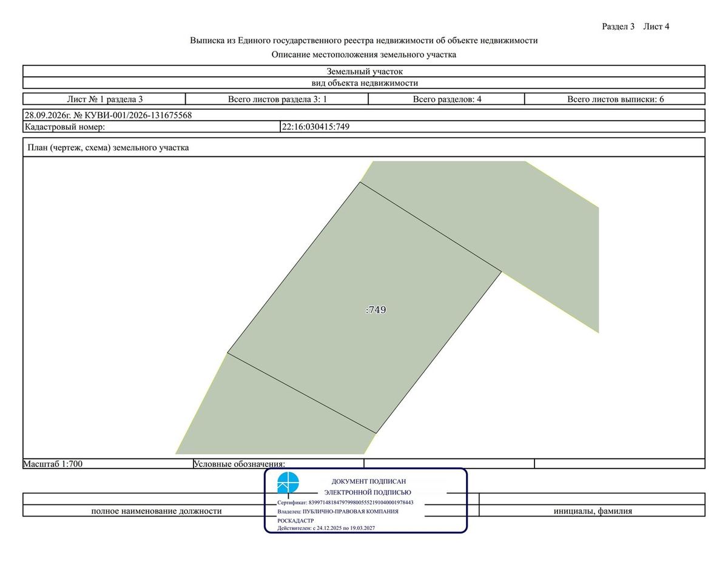Select the "Владелец: ПУБЛИЧНО-ПРАВОВАЯ КОМПАНИЯ" line
The height and width of the screenshot is (562, 728).
tap(338, 512)
